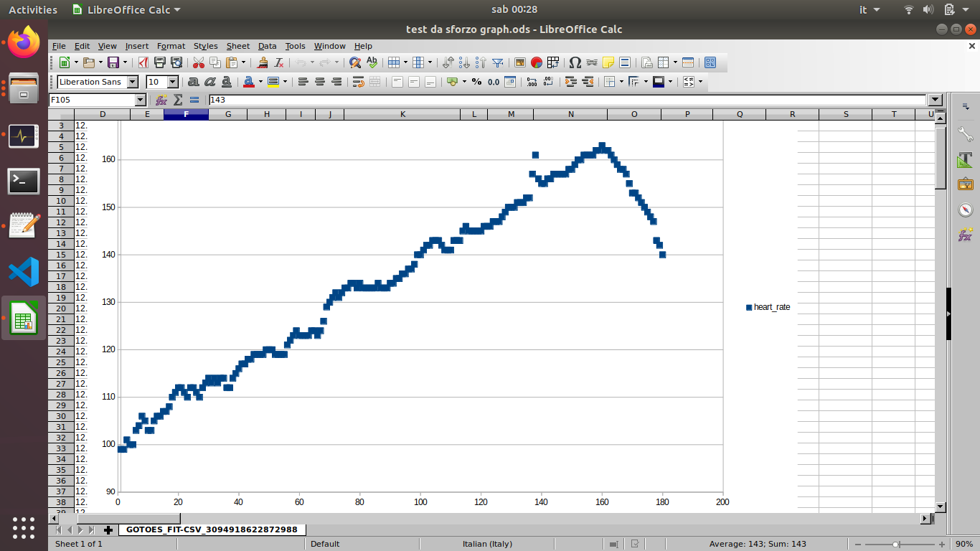The height and width of the screenshot is (551, 980).
Task: Open the Sort dialog icon
Action: coord(448,62)
